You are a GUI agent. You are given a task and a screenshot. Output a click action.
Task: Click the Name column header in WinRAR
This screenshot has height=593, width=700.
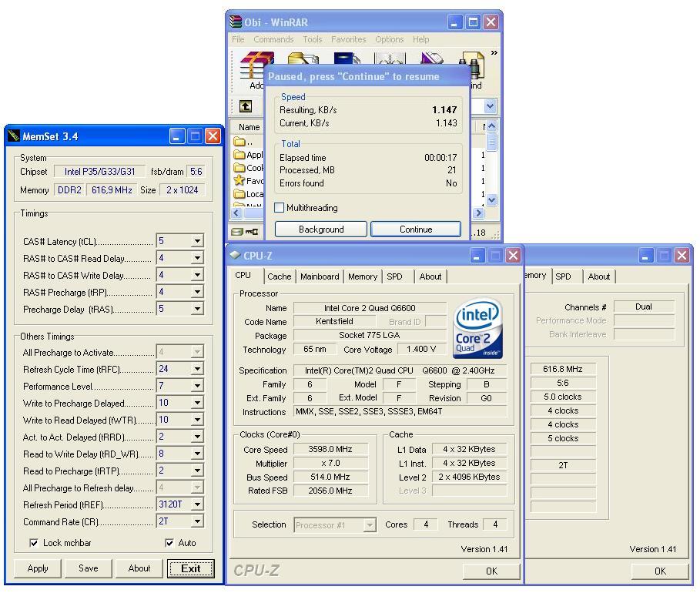(x=249, y=127)
